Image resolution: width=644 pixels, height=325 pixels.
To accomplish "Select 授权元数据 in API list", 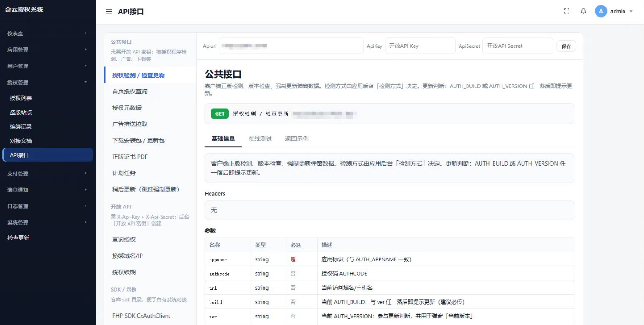I will tap(150, 107).
